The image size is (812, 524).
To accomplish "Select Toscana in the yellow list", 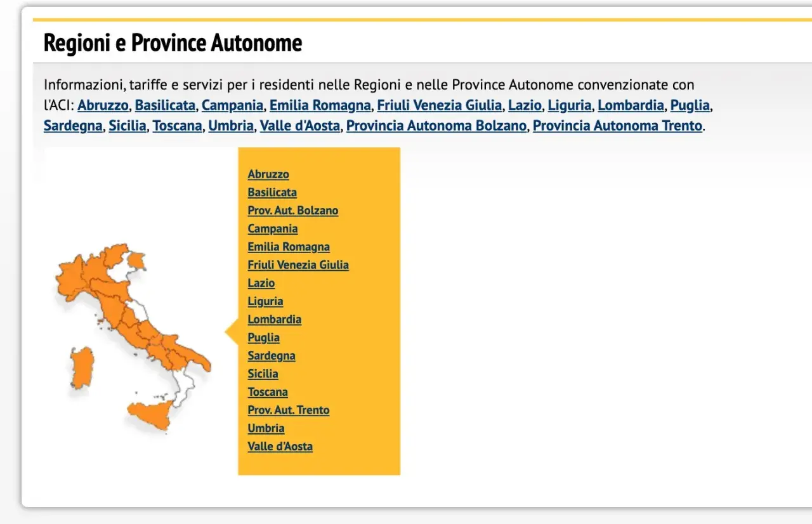I will click(x=268, y=391).
